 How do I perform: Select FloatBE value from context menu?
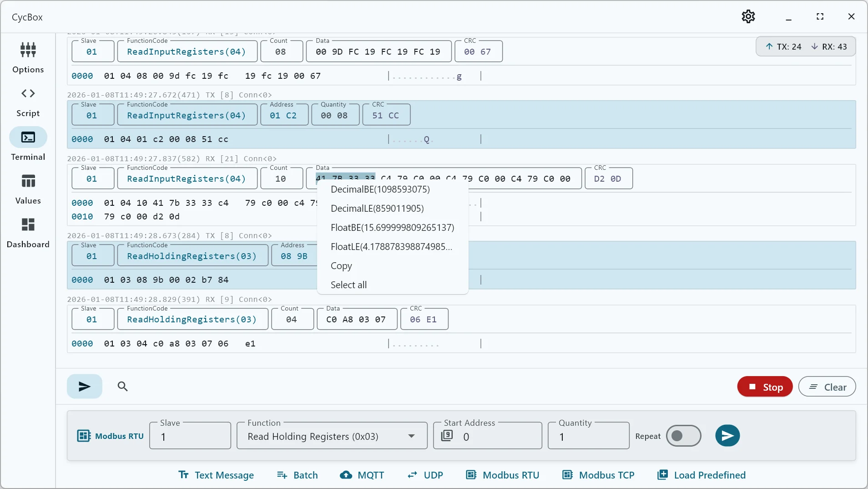pyautogui.click(x=392, y=228)
